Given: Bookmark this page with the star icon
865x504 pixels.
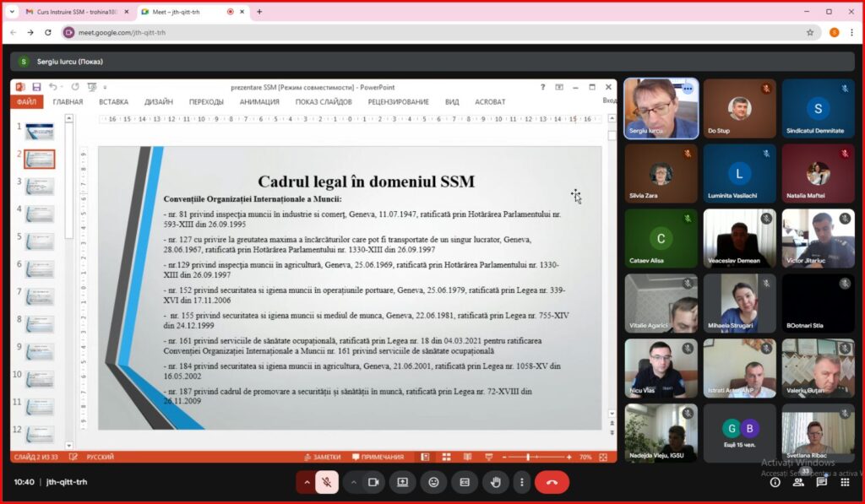Looking at the screenshot, I should [810, 32].
